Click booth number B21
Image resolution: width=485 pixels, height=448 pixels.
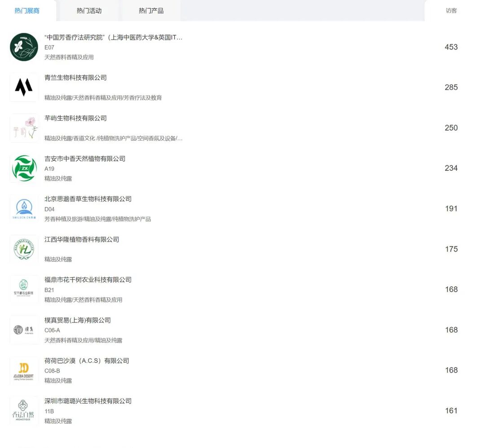coord(49,290)
